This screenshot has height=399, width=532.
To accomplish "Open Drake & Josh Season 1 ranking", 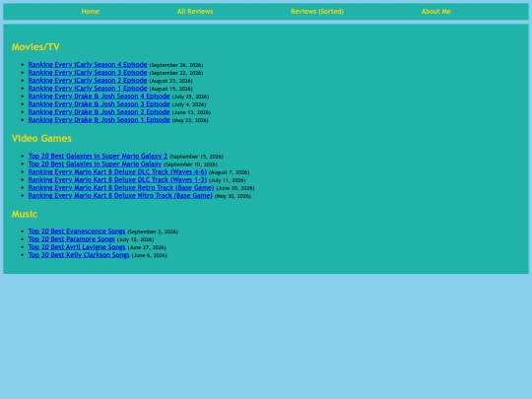I will tap(100, 120).
